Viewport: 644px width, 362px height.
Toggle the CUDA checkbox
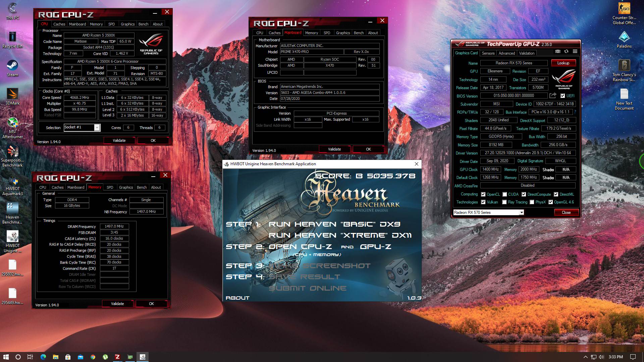504,194
